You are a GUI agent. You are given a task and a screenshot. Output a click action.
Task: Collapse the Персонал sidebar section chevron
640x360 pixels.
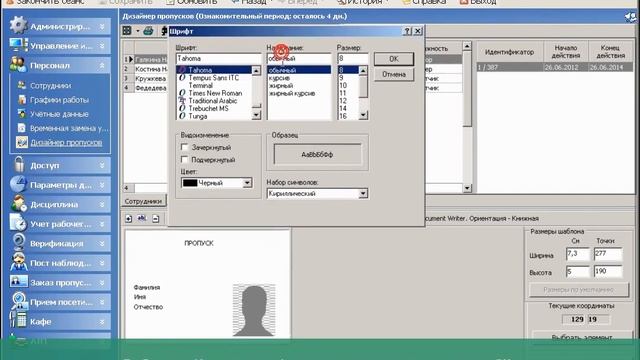click(102, 65)
